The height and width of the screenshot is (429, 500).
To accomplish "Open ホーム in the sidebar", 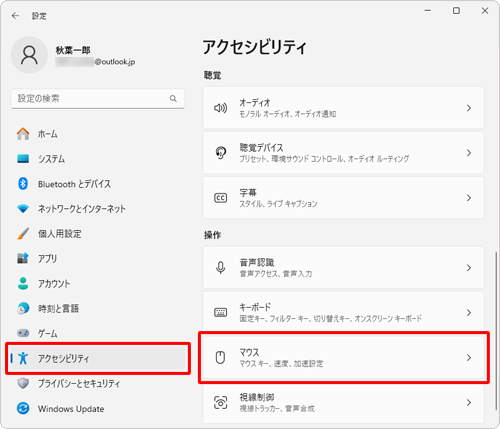I will pyautogui.click(x=98, y=134).
